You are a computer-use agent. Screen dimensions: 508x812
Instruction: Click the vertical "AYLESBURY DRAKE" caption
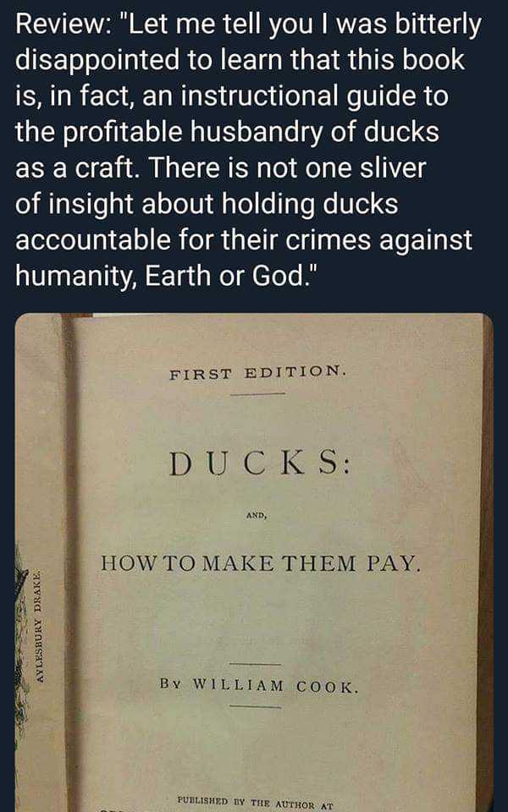41,627
